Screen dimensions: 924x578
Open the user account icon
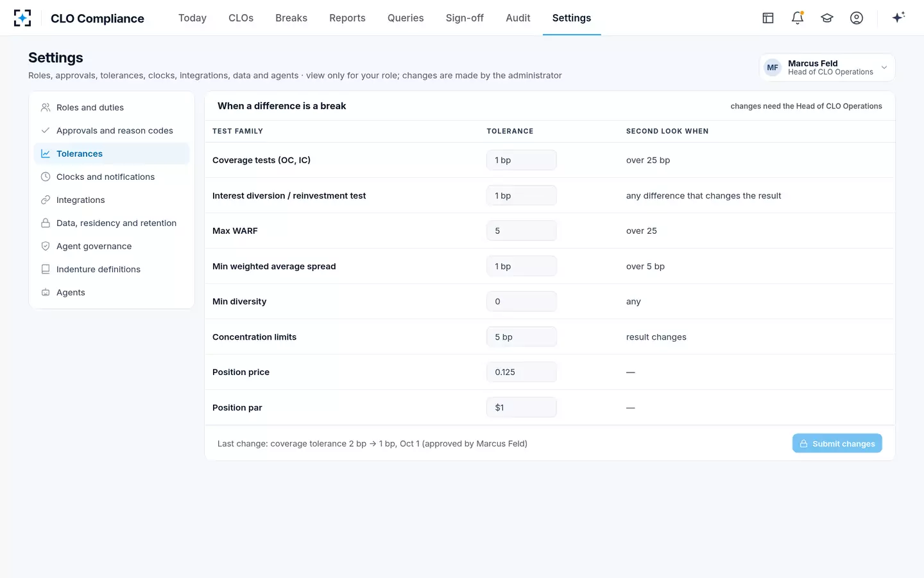point(857,18)
